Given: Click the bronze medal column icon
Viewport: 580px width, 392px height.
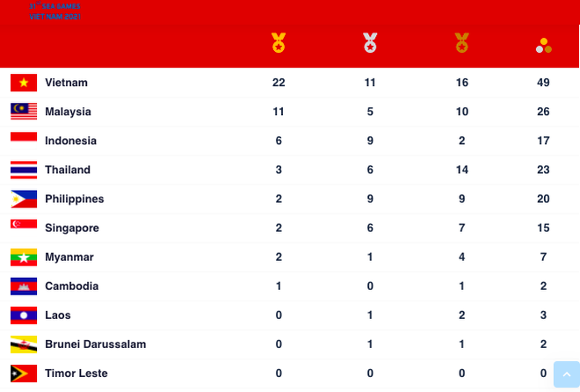Looking at the screenshot, I should click(461, 42).
